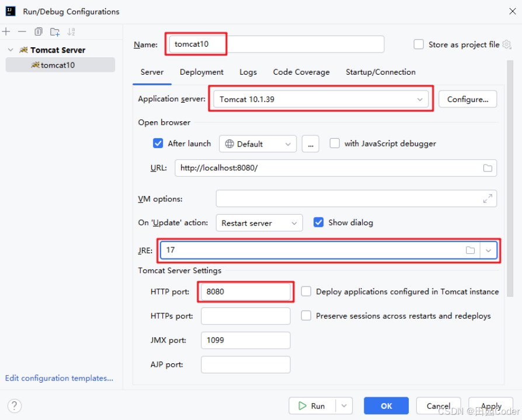Viewport: 522px width, 420px height.
Task: Click the Copy Configuration icon
Action: coord(38,32)
